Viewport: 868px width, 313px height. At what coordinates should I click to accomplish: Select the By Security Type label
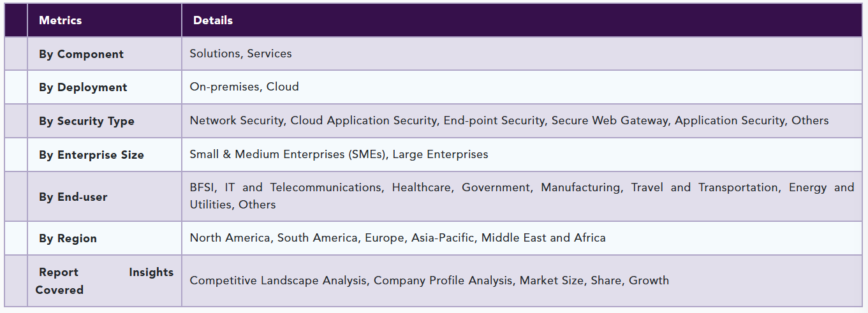(86, 121)
